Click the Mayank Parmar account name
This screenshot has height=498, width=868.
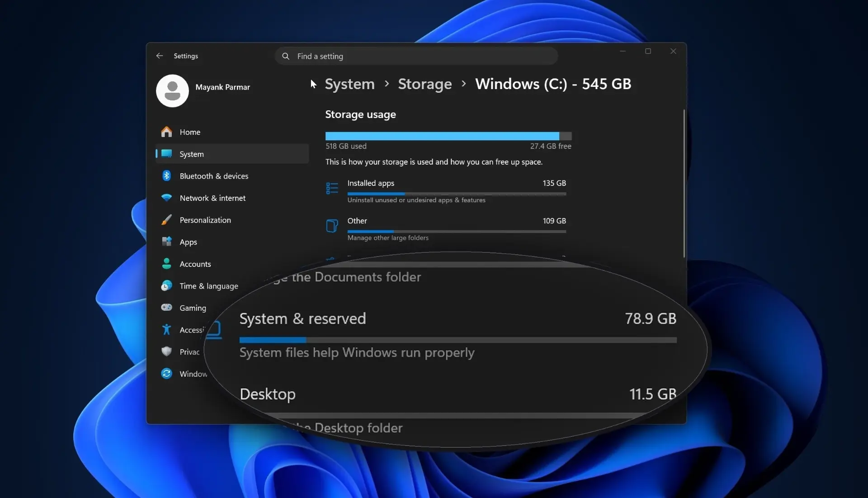222,87
